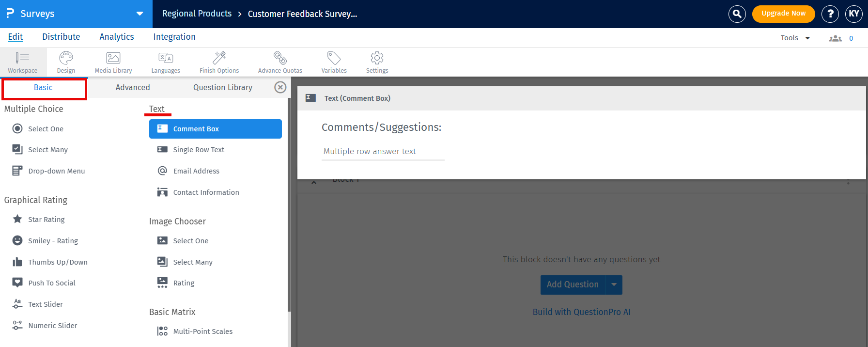This screenshot has height=347, width=868.
Task: Open the KY user avatar
Action: point(854,14)
